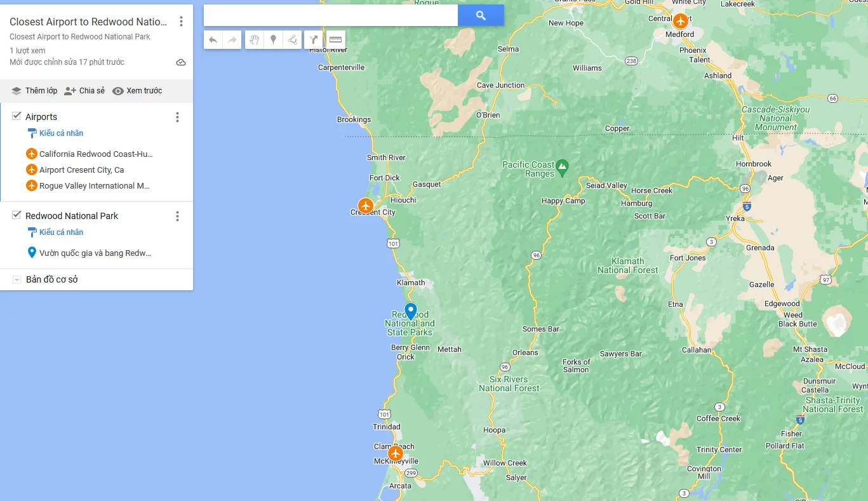The height and width of the screenshot is (501, 868).
Task: Click the paint roller icon under Airports
Action: tap(32, 133)
